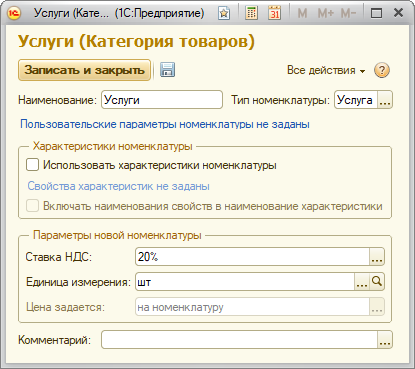Open the Единица измерения ellipsis selection button
The image size is (415, 369).
pos(362,282)
